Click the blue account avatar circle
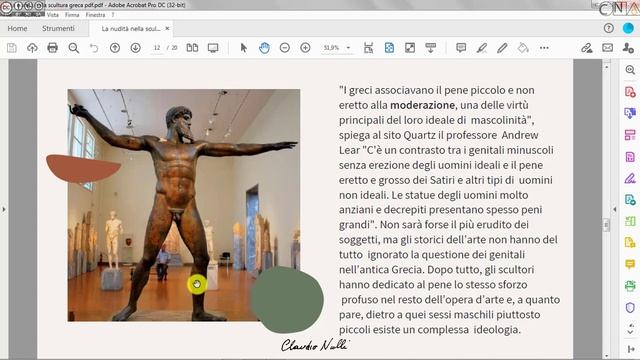The width and height of the screenshot is (640, 360). tap(628, 28)
